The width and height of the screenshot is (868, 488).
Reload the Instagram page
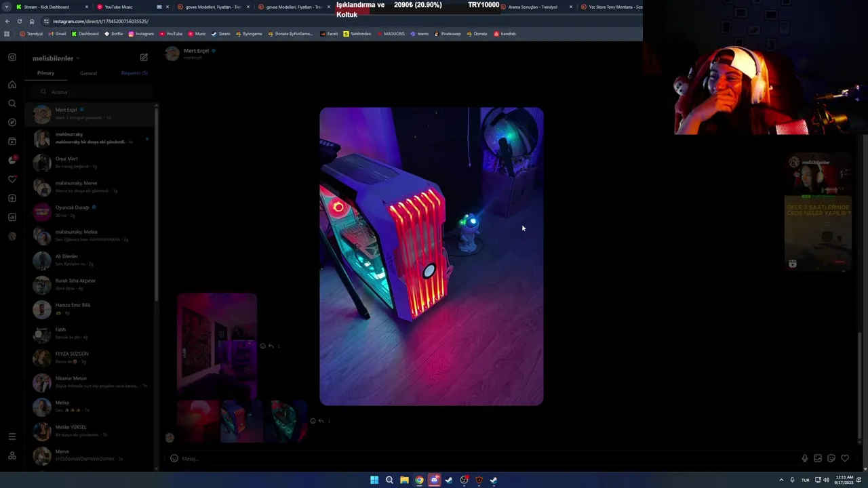(20, 21)
